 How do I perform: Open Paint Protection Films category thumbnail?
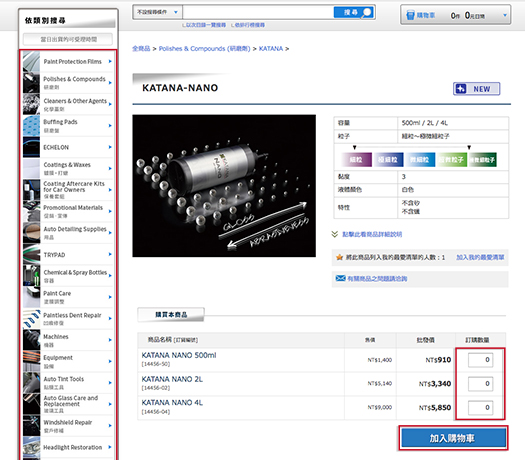point(31,61)
